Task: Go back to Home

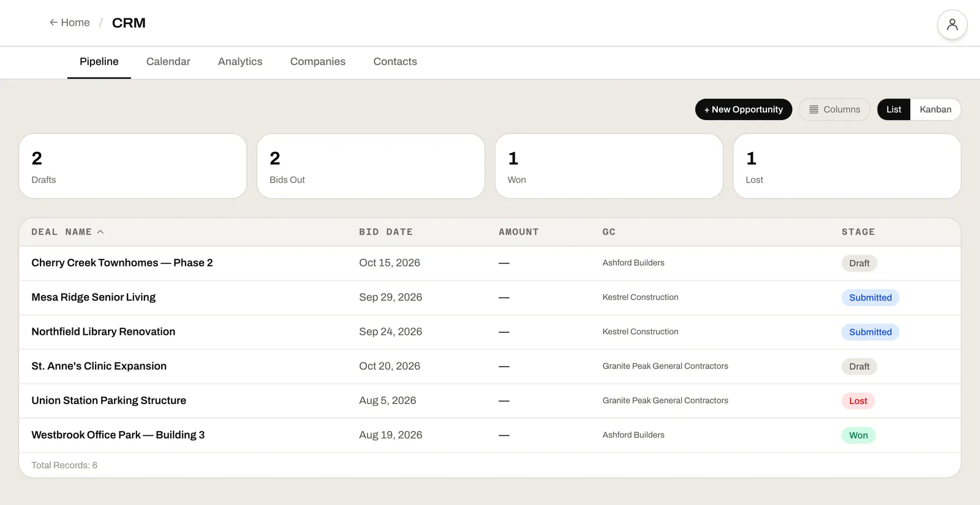Action: 70,23
